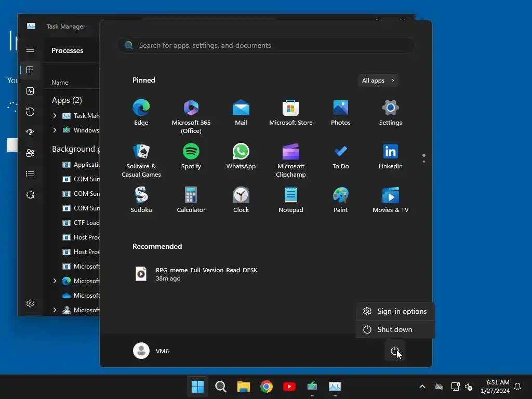Open App history in Task Manager sidebar
Image resolution: width=532 pixels, height=399 pixels.
30,112
